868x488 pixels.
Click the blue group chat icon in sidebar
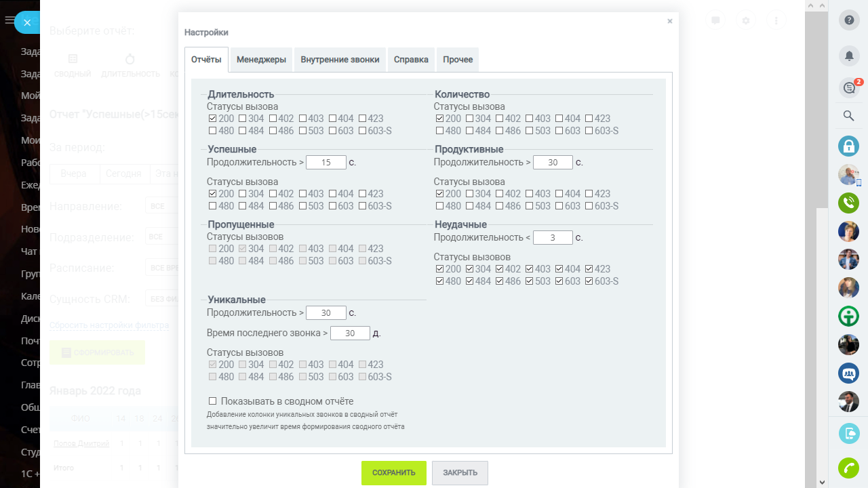click(x=848, y=373)
